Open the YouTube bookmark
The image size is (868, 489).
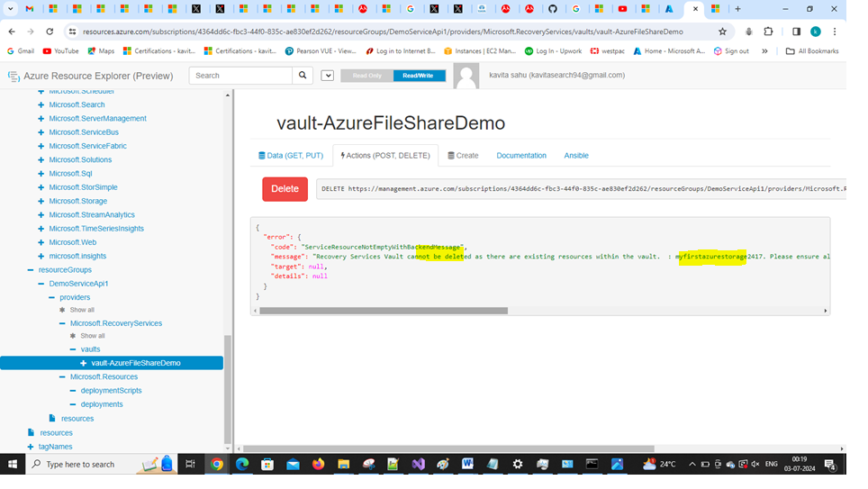point(61,51)
